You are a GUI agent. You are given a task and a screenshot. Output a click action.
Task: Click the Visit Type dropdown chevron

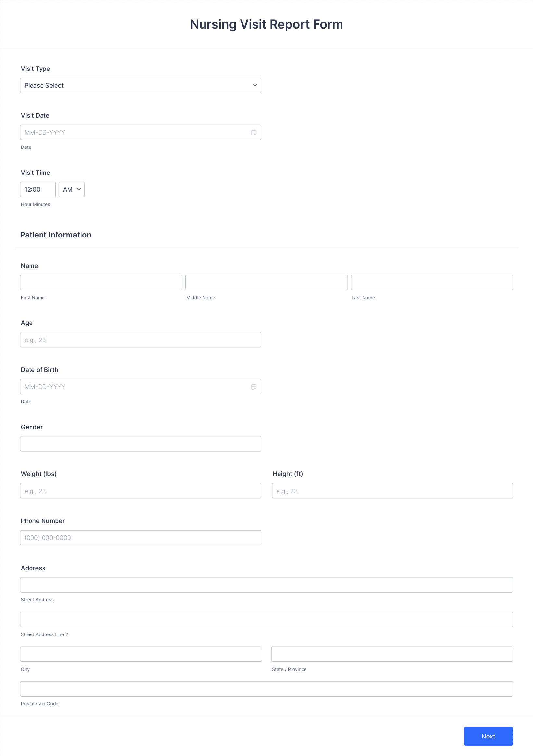[255, 85]
